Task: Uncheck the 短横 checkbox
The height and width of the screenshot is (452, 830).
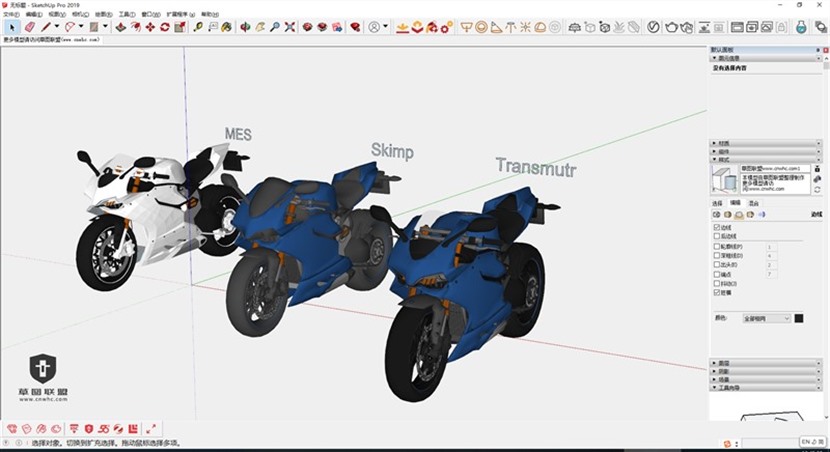Action: [717, 292]
